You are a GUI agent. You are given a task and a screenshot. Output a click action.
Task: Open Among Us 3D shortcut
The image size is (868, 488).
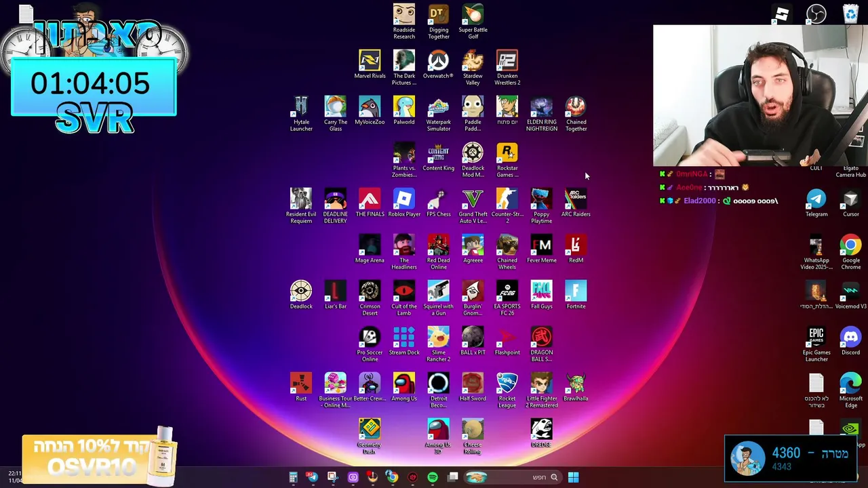[438, 436]
